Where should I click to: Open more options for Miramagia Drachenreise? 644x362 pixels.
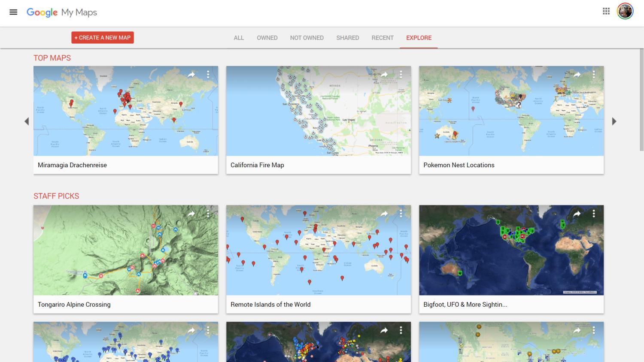coord(208,75)
